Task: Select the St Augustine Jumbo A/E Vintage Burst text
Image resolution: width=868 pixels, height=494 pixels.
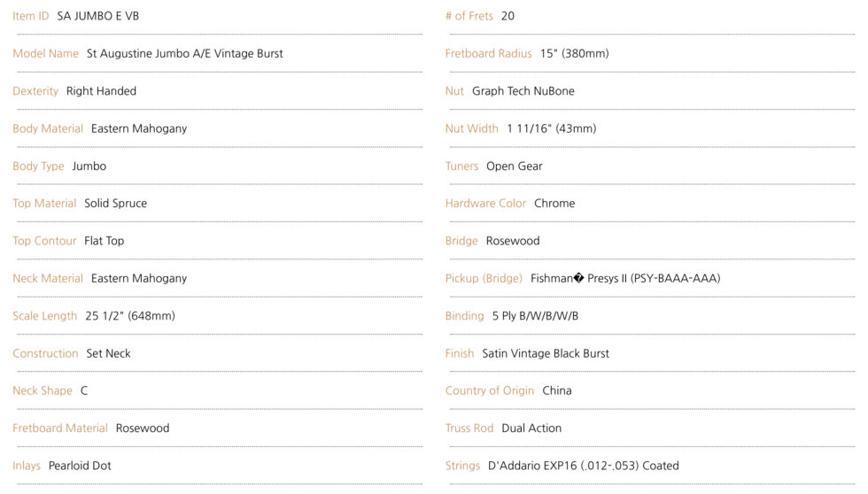Action: (184, 53)
